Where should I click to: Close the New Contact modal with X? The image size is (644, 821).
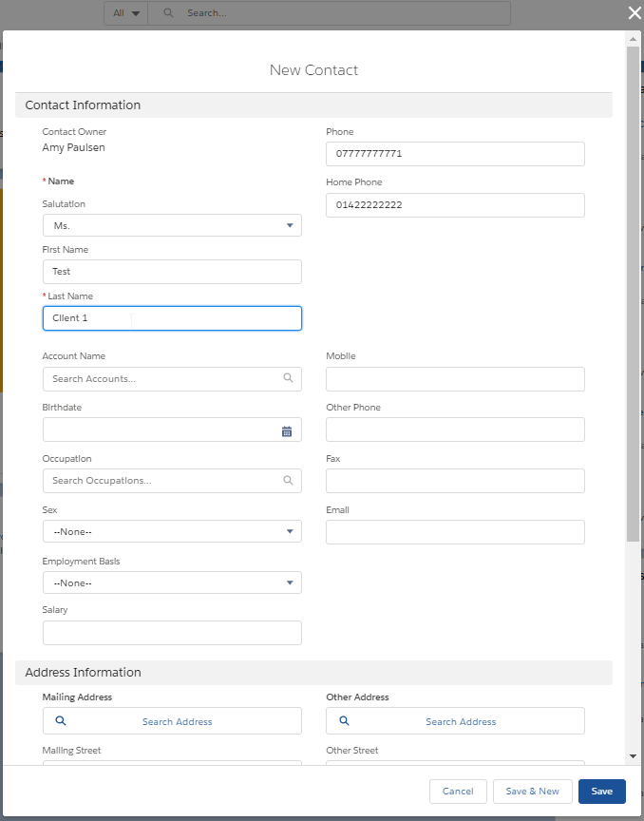635,12
